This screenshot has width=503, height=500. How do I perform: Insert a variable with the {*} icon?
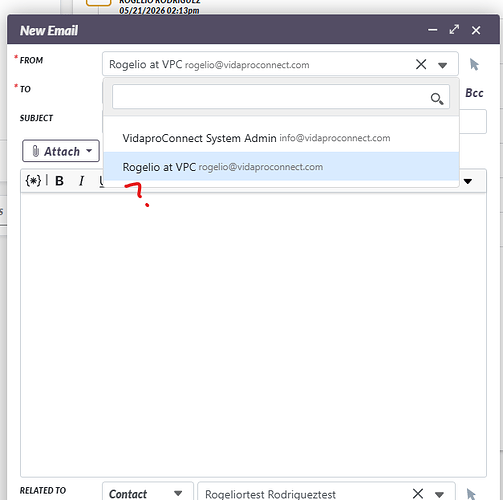(x=33, y=181)
